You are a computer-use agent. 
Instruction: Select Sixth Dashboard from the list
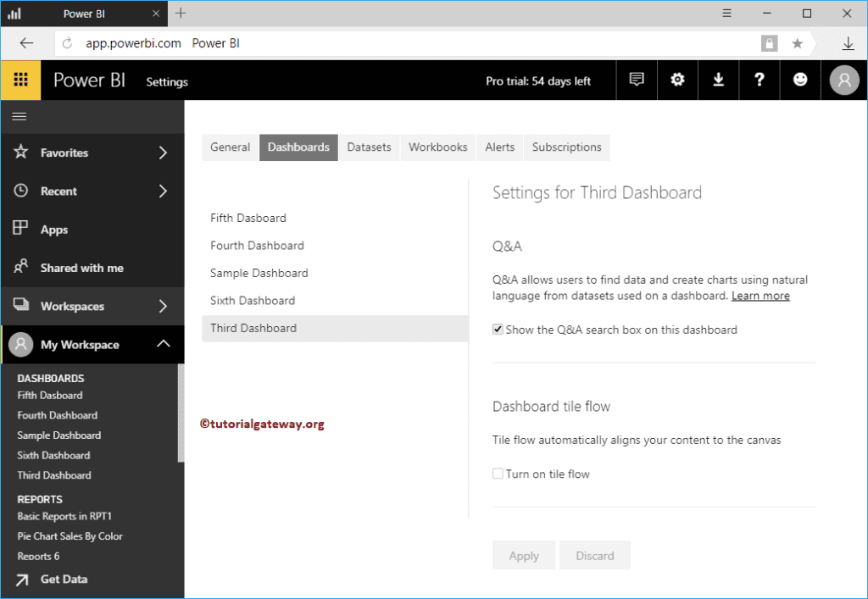(252, 300)
